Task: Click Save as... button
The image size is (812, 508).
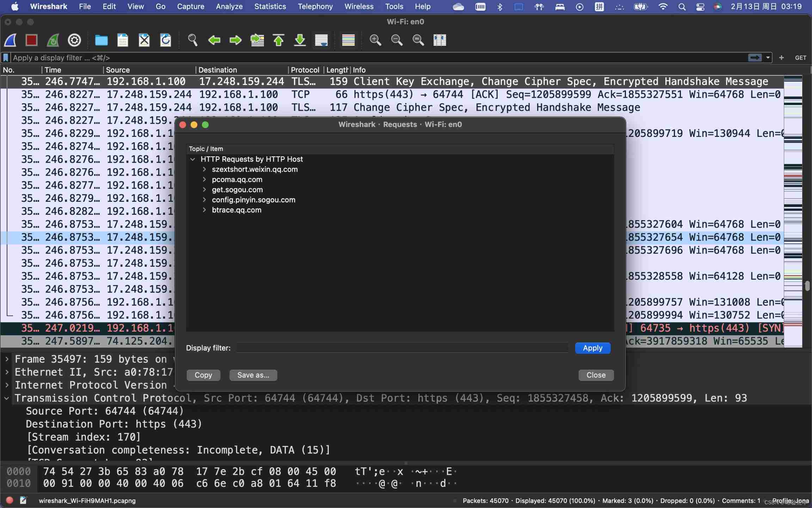Action: (x=253, y=375)
